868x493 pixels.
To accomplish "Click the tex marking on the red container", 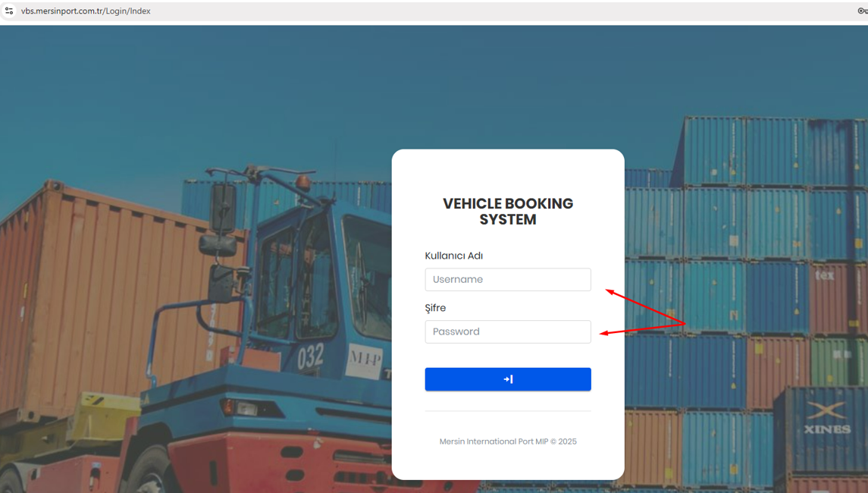I will [x=824, y=275].
